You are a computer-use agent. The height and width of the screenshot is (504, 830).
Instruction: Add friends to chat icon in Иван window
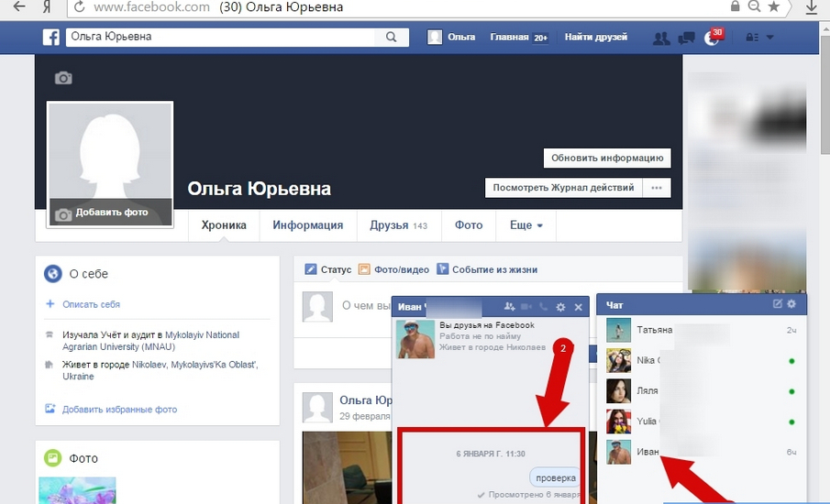509,306
